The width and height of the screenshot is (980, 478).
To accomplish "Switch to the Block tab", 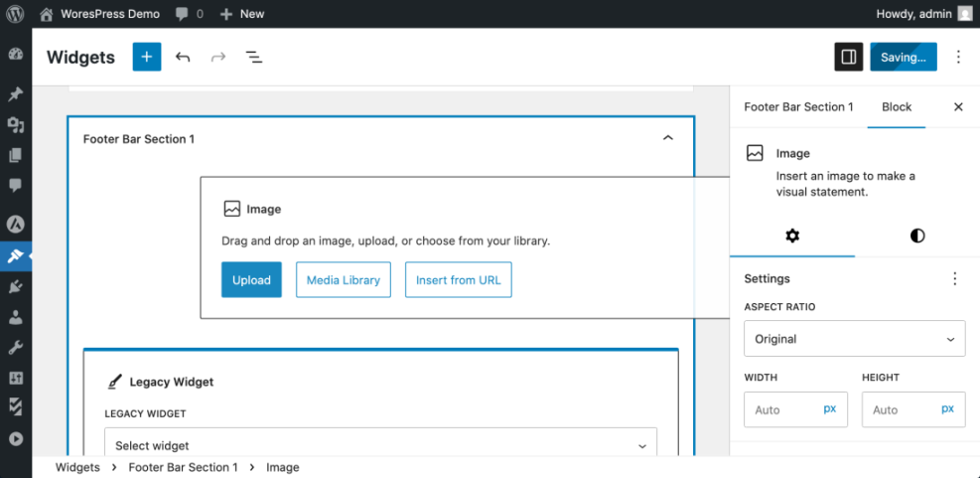I will [x=897, y=107].
